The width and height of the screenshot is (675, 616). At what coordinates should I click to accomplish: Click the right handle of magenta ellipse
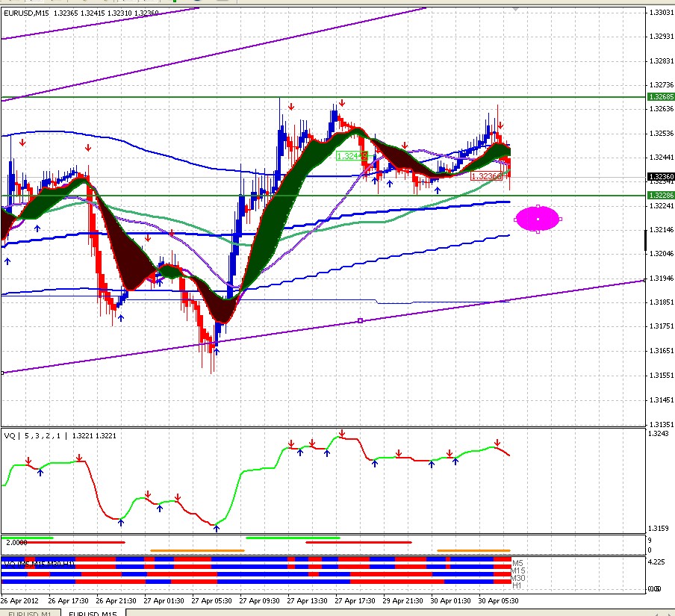(x=560, y=219)
